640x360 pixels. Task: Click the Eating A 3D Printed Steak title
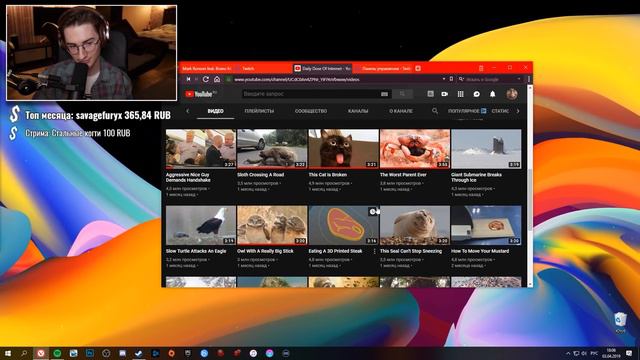click(336, 251)
